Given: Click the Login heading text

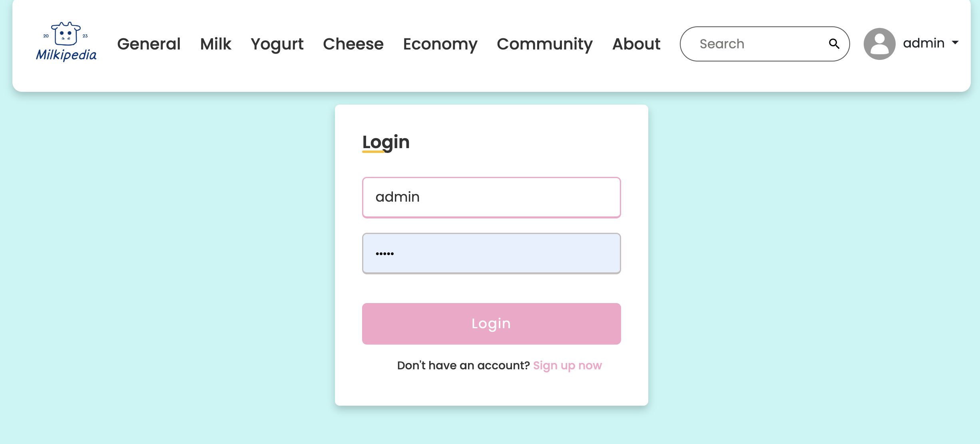Looking at the screenshot, I should [386, 143].
